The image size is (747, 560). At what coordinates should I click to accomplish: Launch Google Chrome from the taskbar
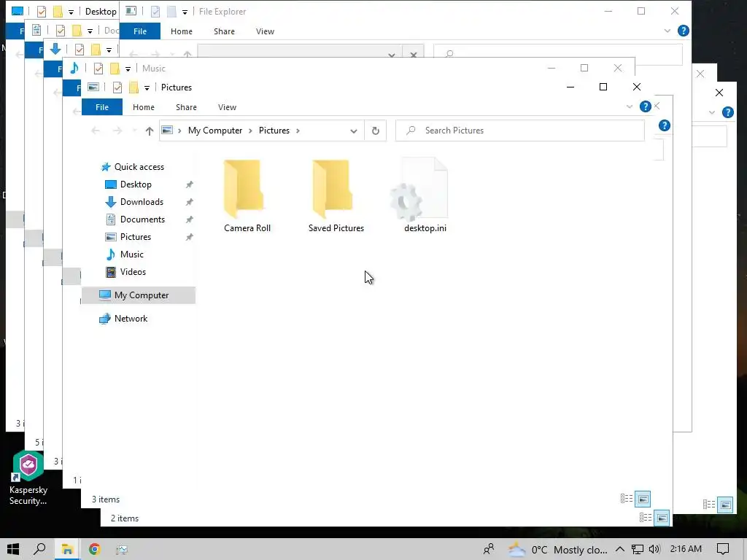click(94, 549)
